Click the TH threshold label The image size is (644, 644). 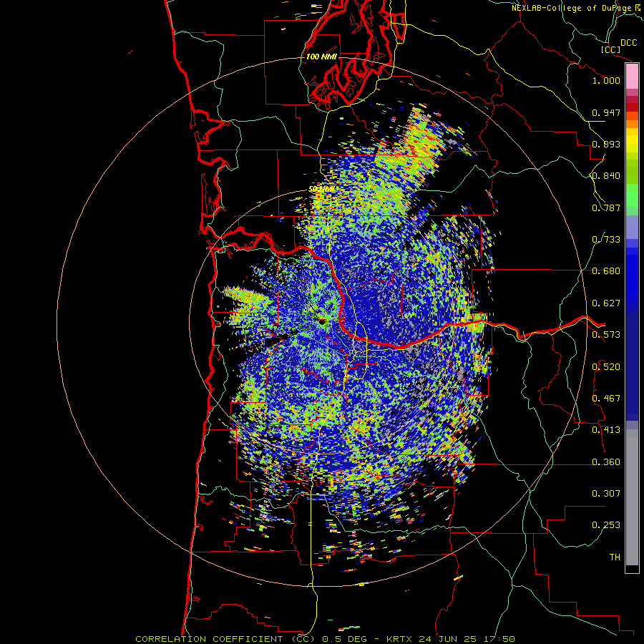tap(615, 557)
